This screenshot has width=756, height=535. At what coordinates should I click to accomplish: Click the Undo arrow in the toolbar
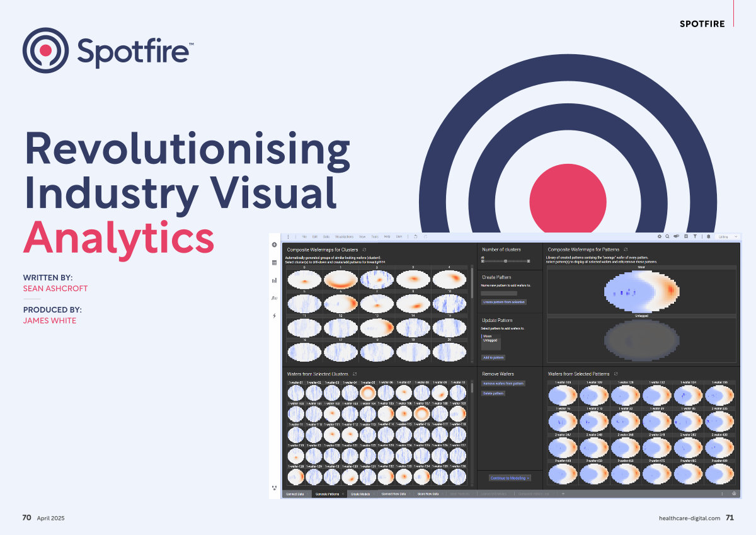pyautogui.click(x=415, y=236)
